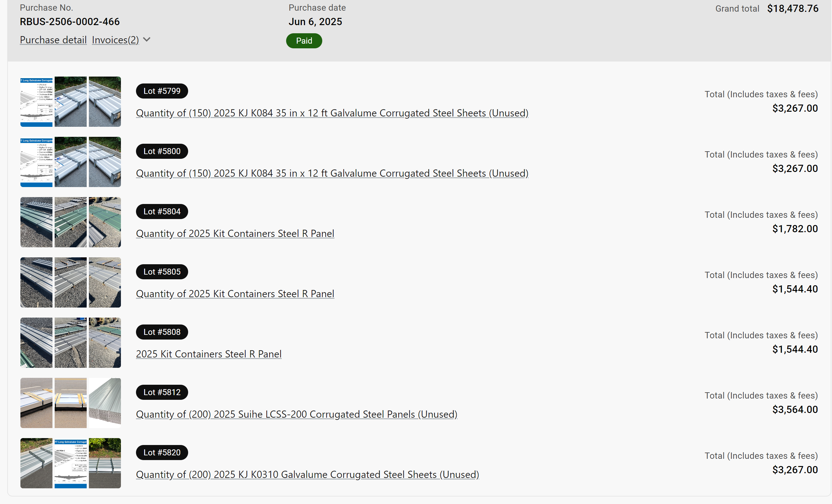
Task: Select the Lot #5799 badge
Action: pyautogui.click(x=162, y=91)
